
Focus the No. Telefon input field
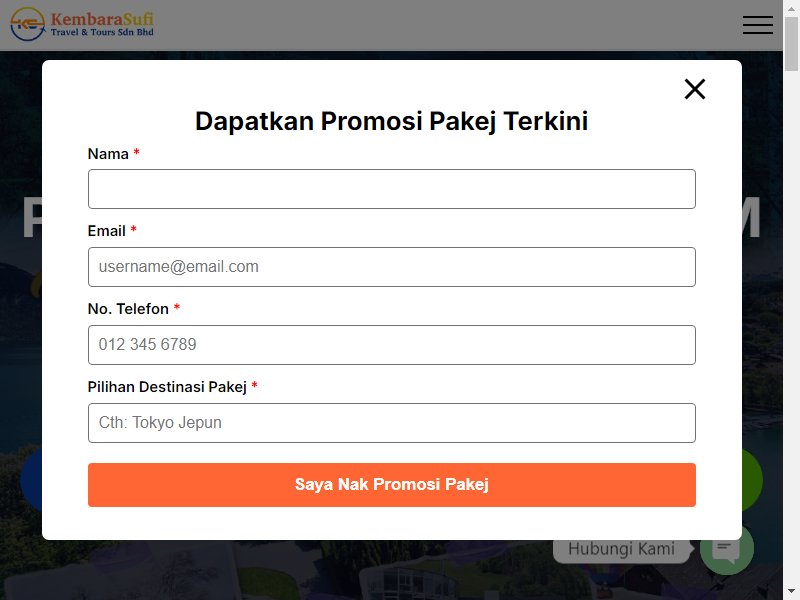(392, 345)
